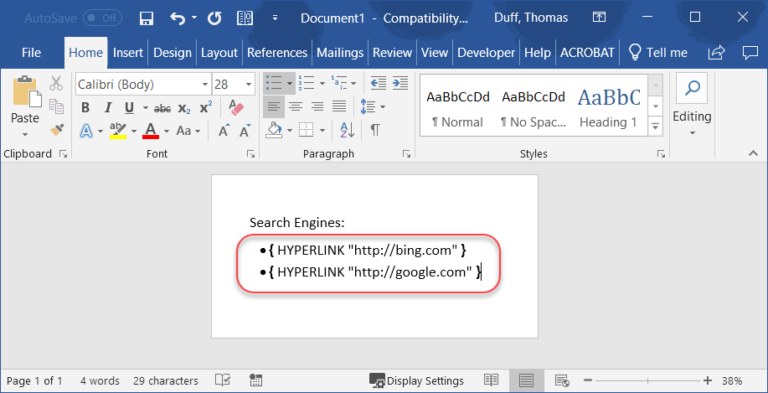Viewport: 768px width, 393px height.
Task: Decrease font size with shrink icon
Action: pos(245,131)
